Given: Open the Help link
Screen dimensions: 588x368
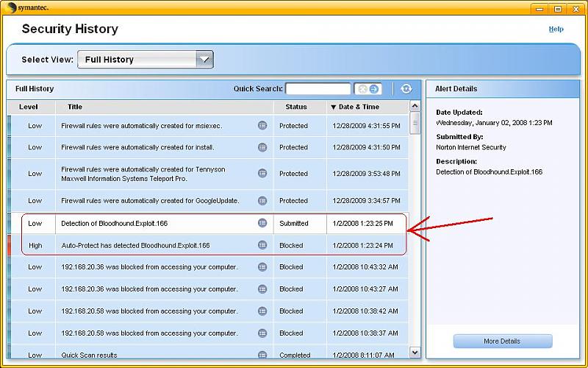Looking at the screenshot, I should pyautogui.click(x=556, y=29).
